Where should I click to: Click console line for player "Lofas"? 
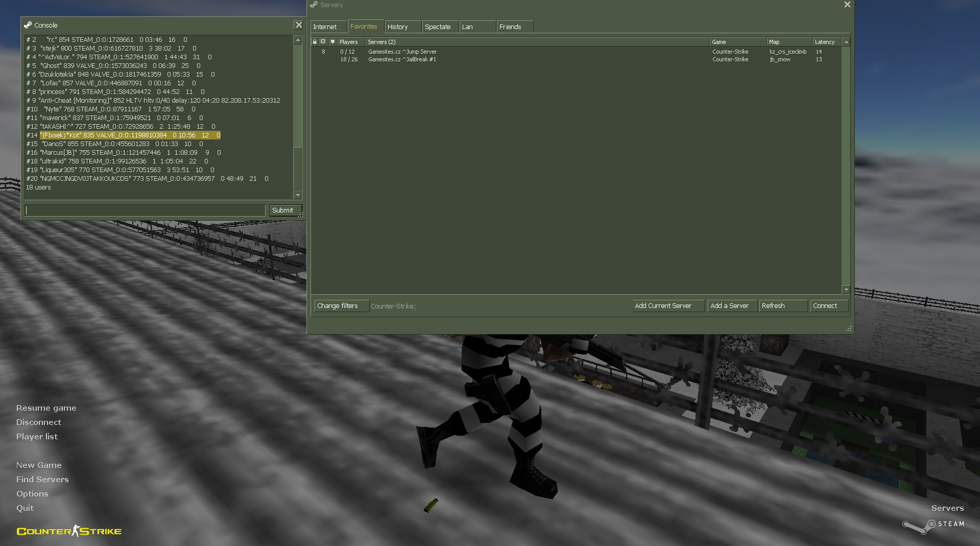click(x=111, y=83)
